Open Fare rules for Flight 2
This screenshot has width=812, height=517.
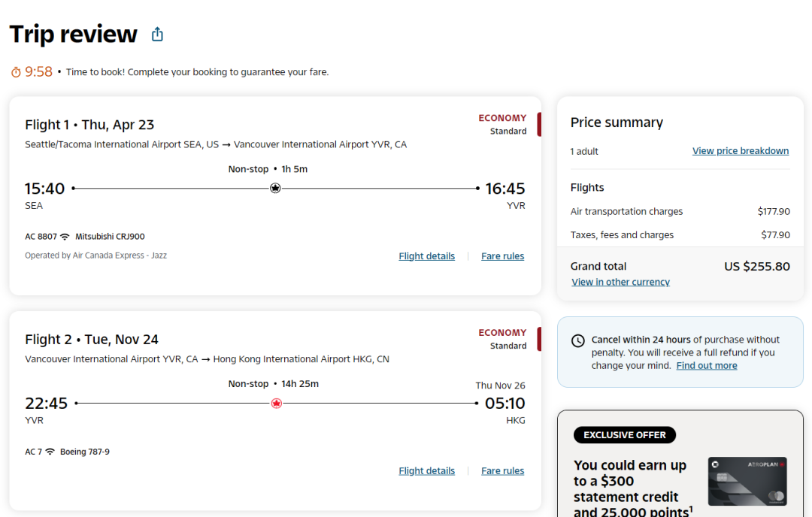click(x=502, y=471)
